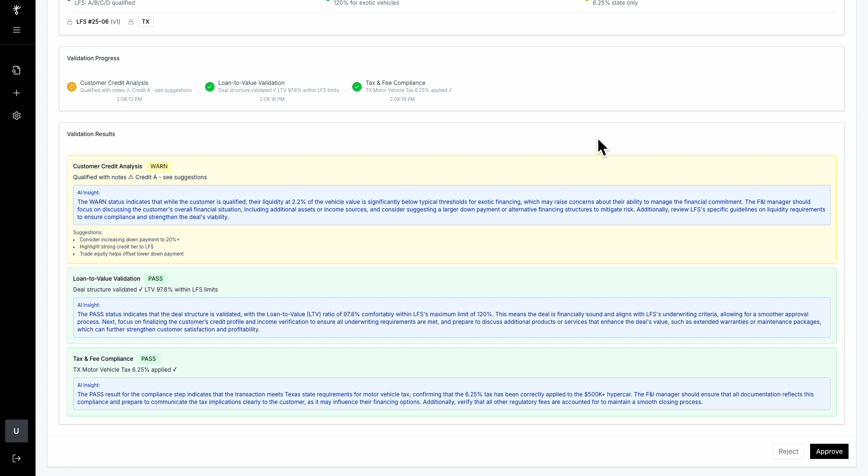Click the lock icon beside TX tag

pyautogui.click(x=131, y=22)
